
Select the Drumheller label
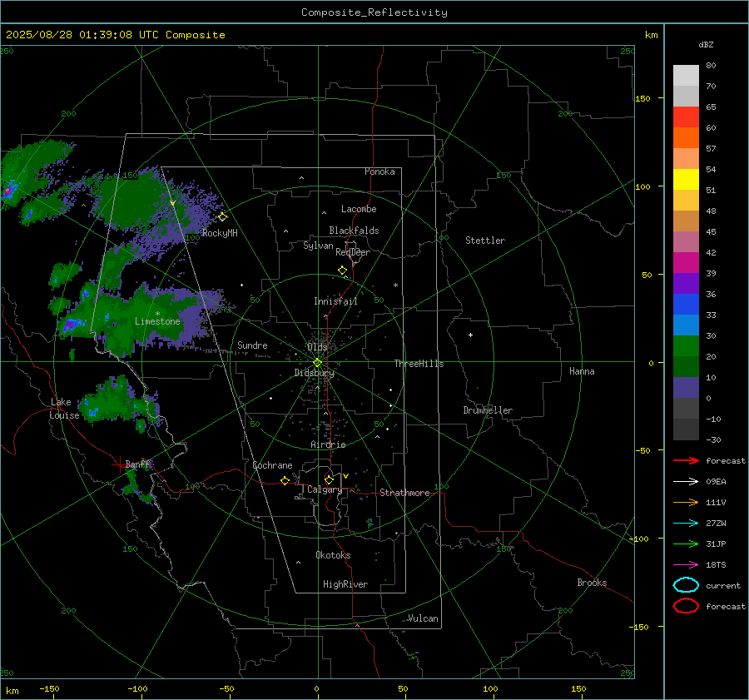coord(488,410)
